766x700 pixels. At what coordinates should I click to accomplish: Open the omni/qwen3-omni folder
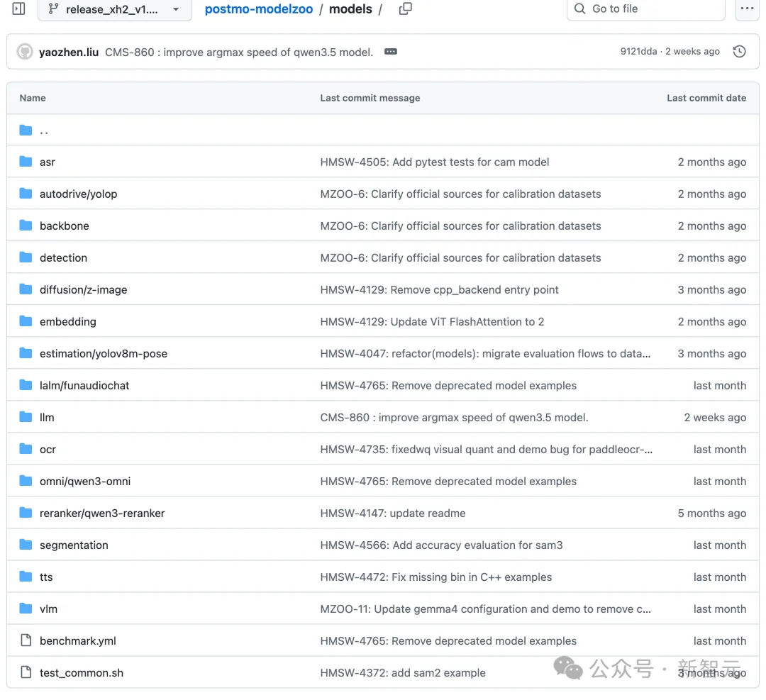tap(85, 481)
